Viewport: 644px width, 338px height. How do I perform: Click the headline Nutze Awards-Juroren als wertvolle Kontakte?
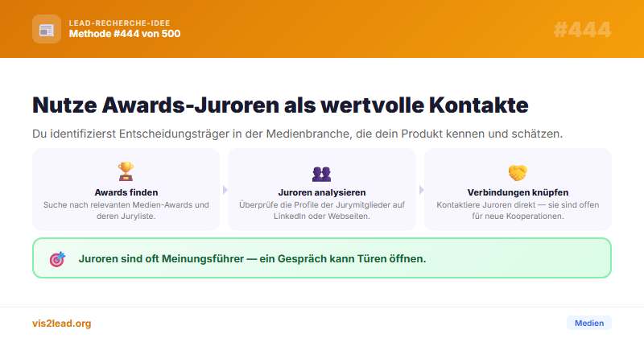tap(280, 105)
